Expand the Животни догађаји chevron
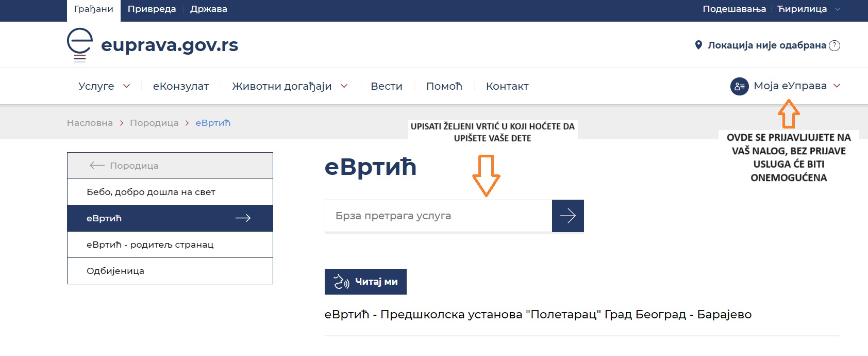868x356 pixels. pyautogui.click(x=344, y=86)
